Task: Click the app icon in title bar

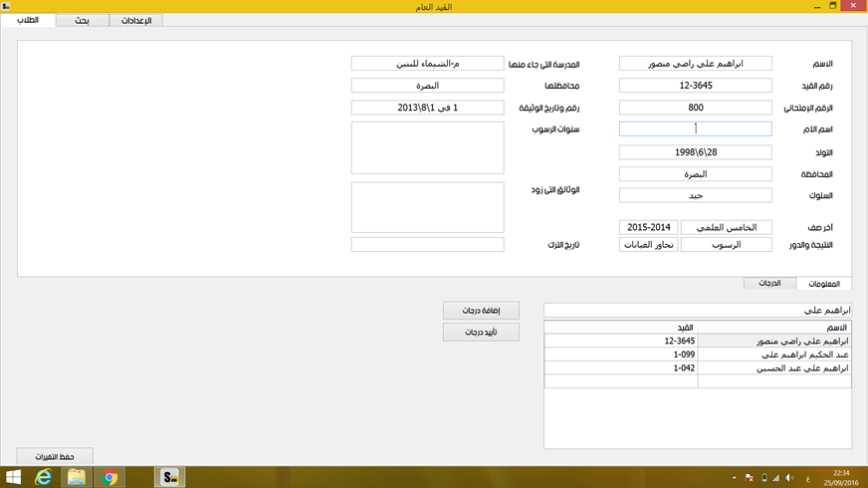Action: 7,6
